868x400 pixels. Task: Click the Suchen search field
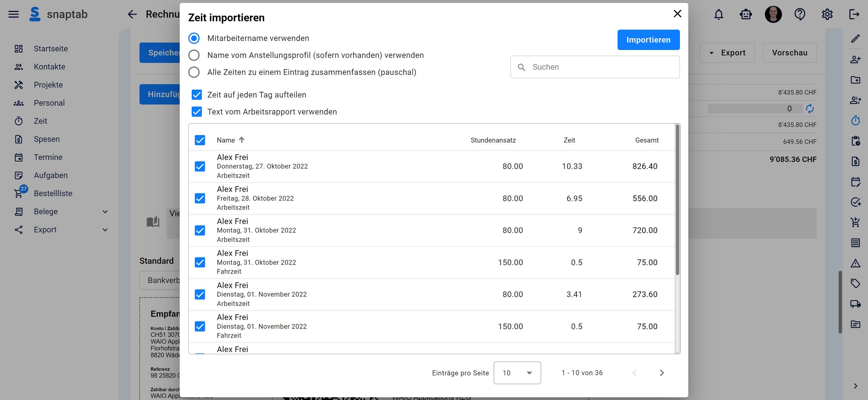(595, 67)
